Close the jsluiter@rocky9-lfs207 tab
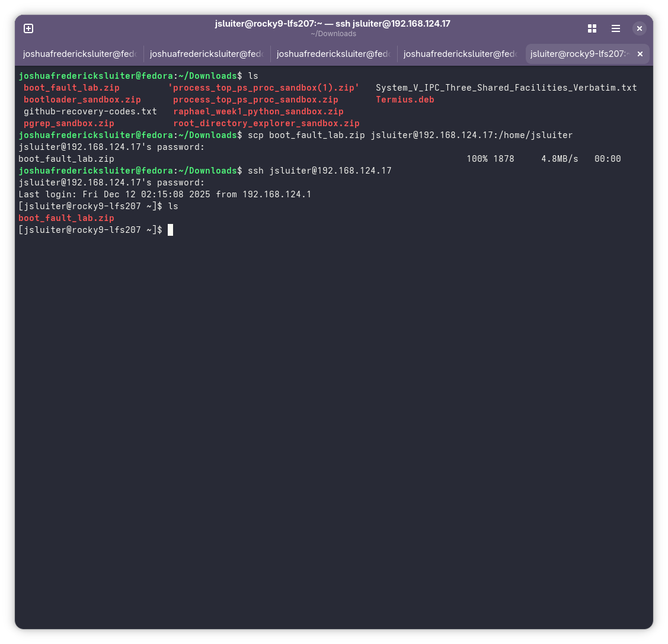This screenshot has height=644, width=668. pos(640,53)
